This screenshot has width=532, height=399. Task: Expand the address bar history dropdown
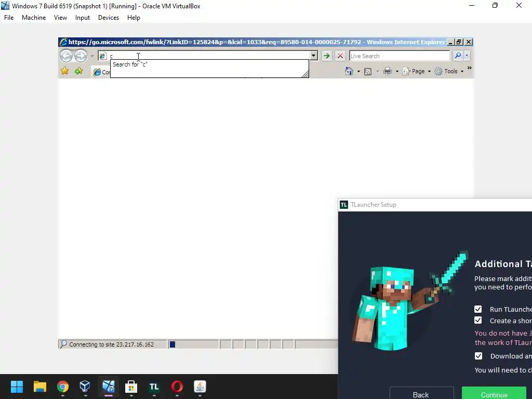click(x=314, y=56)
